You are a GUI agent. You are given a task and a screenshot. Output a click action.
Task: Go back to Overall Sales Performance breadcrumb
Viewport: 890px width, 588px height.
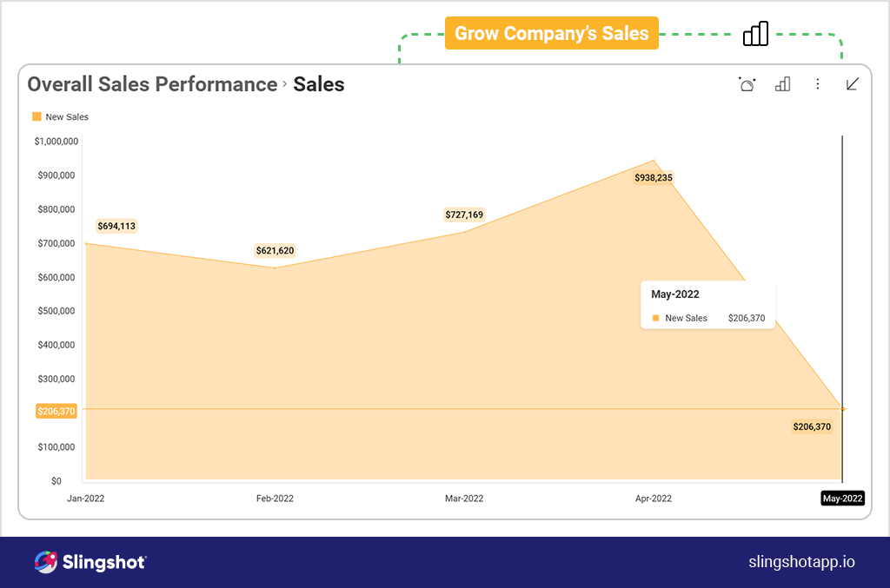(x=152, y=84)
